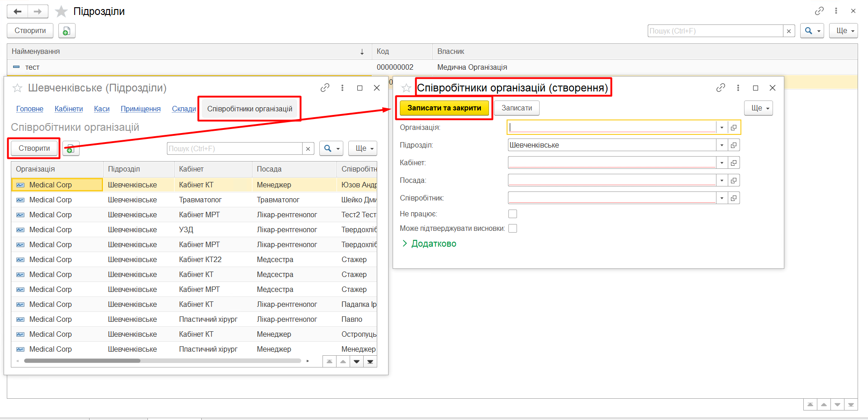Clear the employees list search field
868x420 pixels.
pos(308,148)
